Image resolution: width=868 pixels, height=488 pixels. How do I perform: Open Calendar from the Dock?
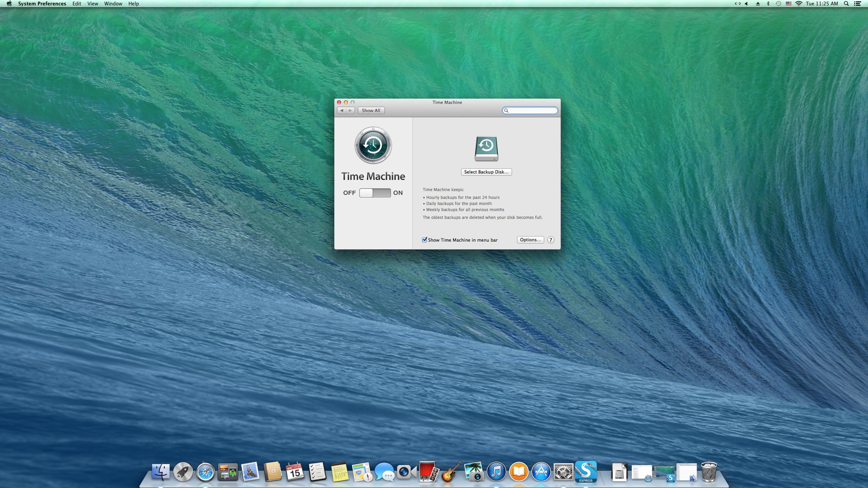[295, 471]
